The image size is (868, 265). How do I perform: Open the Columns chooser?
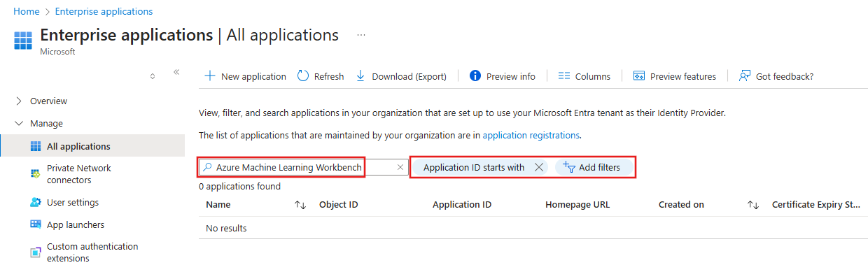pos(584,76)
